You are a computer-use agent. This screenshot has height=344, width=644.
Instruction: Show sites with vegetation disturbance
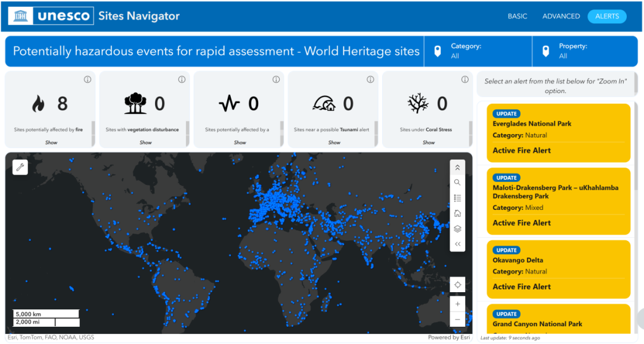point(145,142)
